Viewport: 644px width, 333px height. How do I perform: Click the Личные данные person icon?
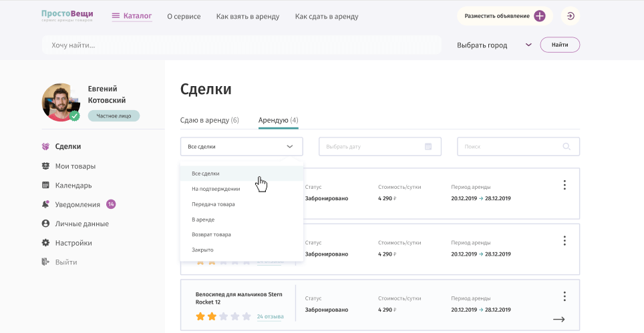pos(45,224)
